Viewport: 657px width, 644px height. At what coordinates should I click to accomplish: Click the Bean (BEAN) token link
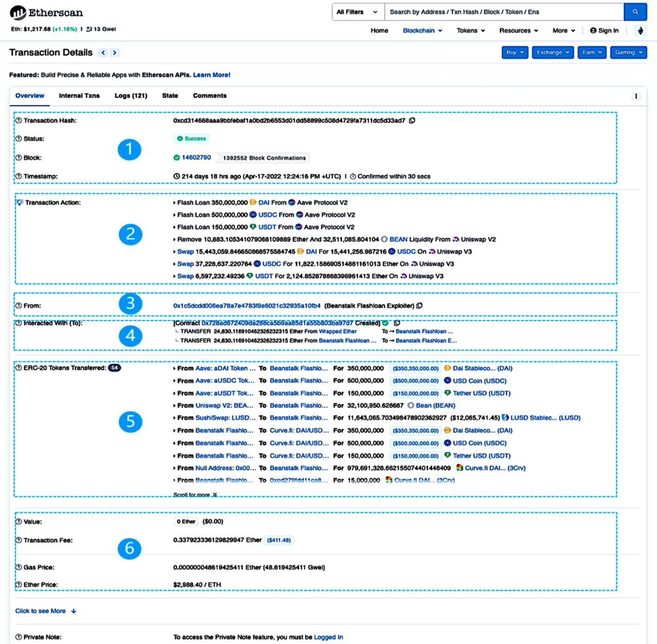[x=435, y=405]
